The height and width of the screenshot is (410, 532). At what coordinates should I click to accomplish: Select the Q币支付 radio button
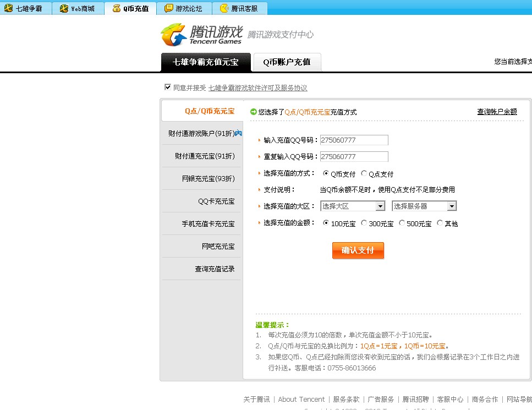[x=326, y=173]
